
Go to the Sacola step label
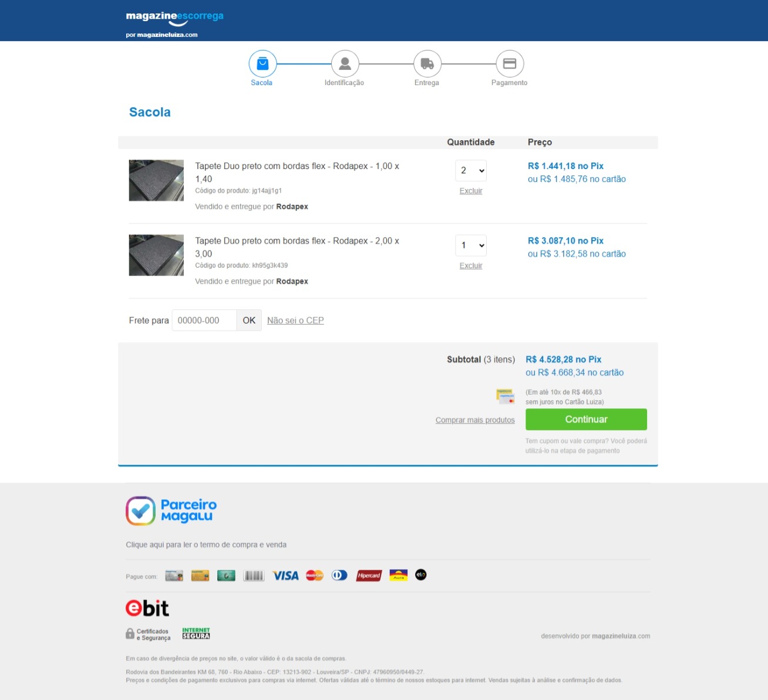[x=261, y=83]
